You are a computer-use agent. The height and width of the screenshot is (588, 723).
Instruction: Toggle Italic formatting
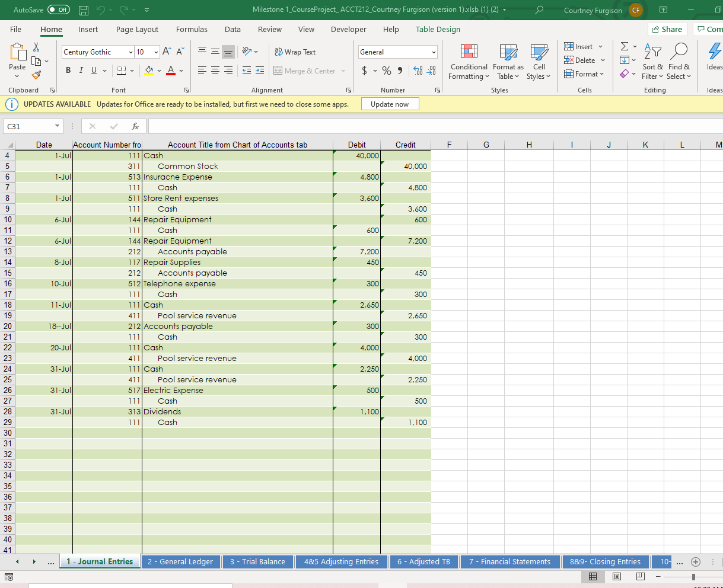pyautogui.click(x=81, y=71)
